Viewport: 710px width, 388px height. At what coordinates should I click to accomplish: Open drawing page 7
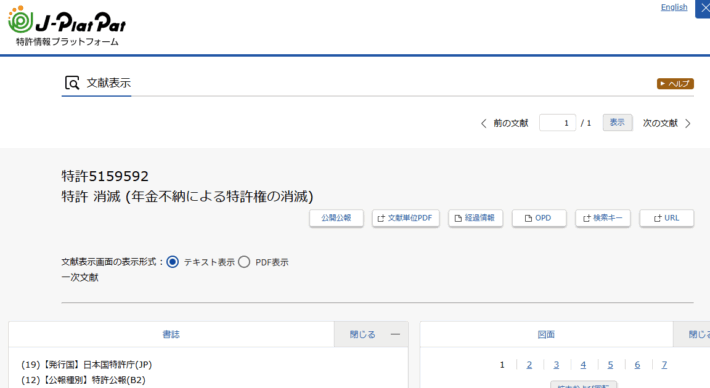pyautogui.click(x=664, y=365)
